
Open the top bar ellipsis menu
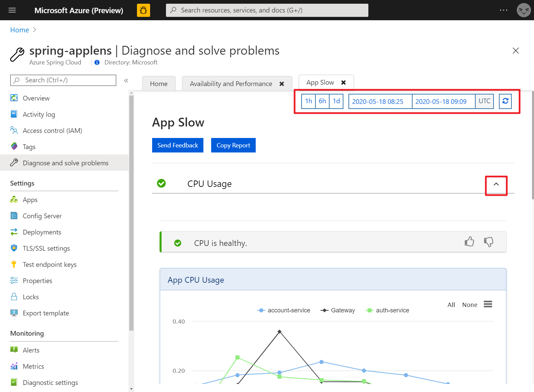[504, 10]
